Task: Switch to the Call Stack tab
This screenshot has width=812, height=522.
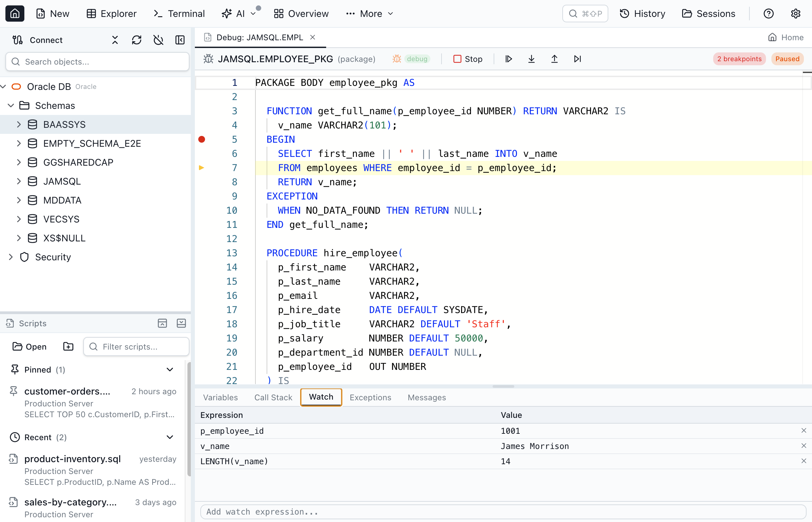Action: point(273,397)
